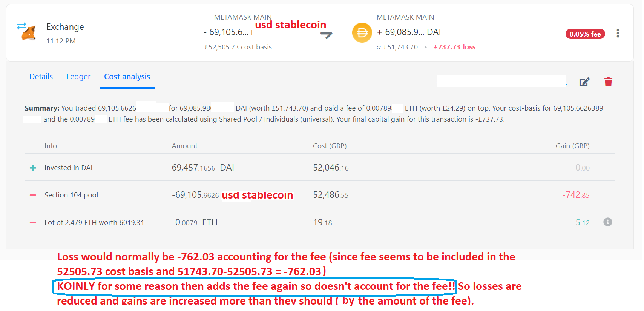Open the three-dot transaction options menu
Image resolution: width=644 pixels, height=311 pixels.
(x=618, y=33)
